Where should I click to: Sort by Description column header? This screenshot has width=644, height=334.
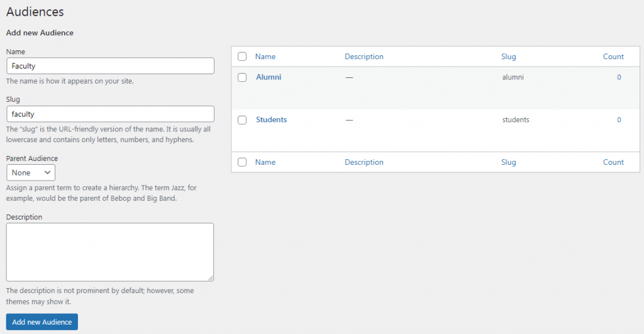(364, 57)
